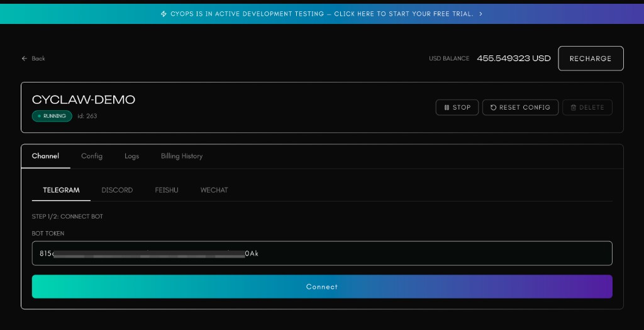644x330 pixels.
Task: Focus the Bot Token input field
Action: tap(322, 253)
